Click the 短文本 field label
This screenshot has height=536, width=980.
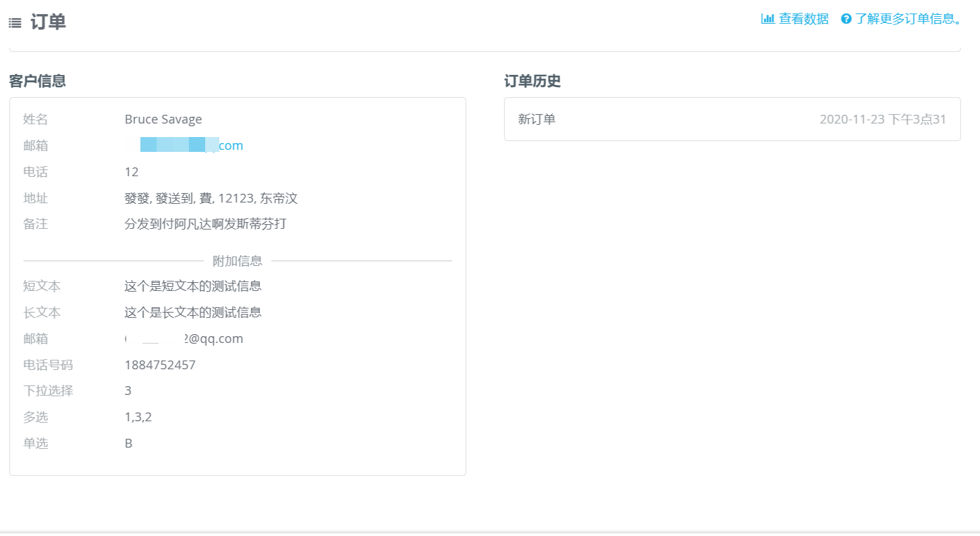[x=42, y=286]
